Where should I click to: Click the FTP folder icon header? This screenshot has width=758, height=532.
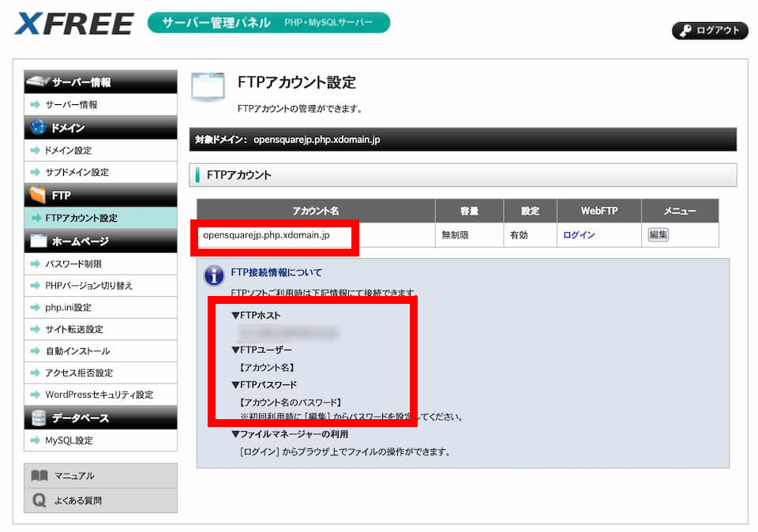point(38,195)
